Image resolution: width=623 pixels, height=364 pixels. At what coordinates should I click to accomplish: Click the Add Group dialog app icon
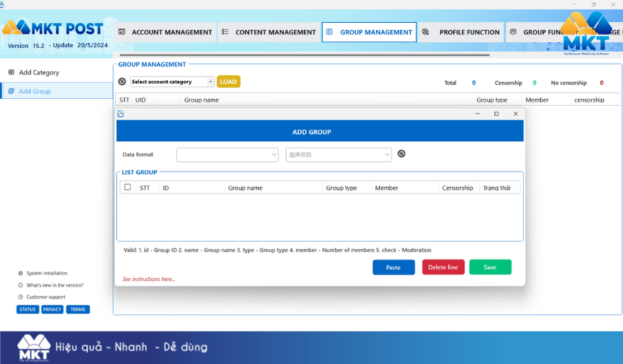(x=120, y=113)
